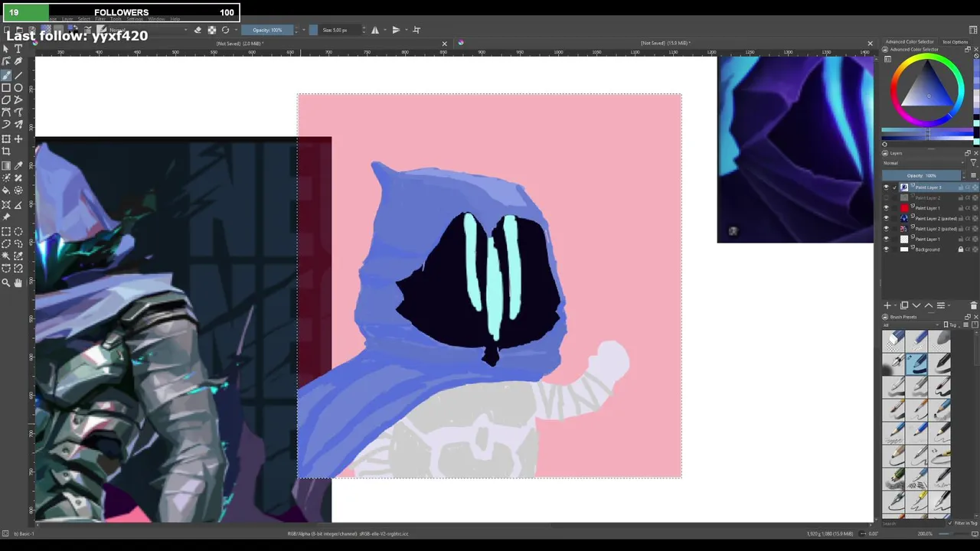This screenshot has width=980, height=551.
Task: Select the Contiguous Selection wand tool
Action: click(6, 256)
